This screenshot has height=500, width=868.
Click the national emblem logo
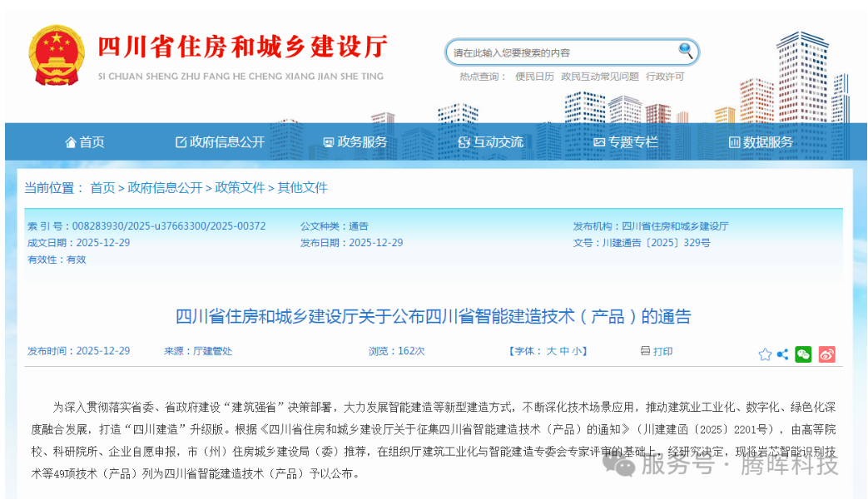pos(57,52)
